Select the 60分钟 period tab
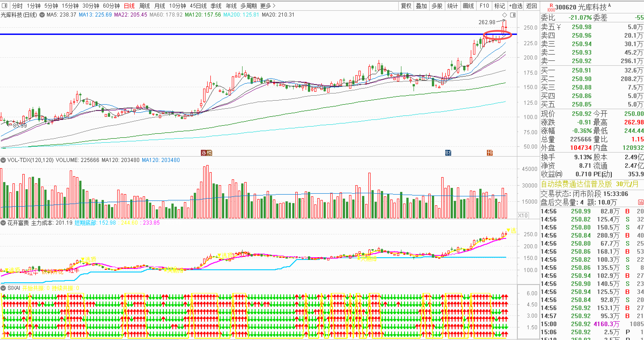This screenshot has width=644, height=340. point(111,6)
